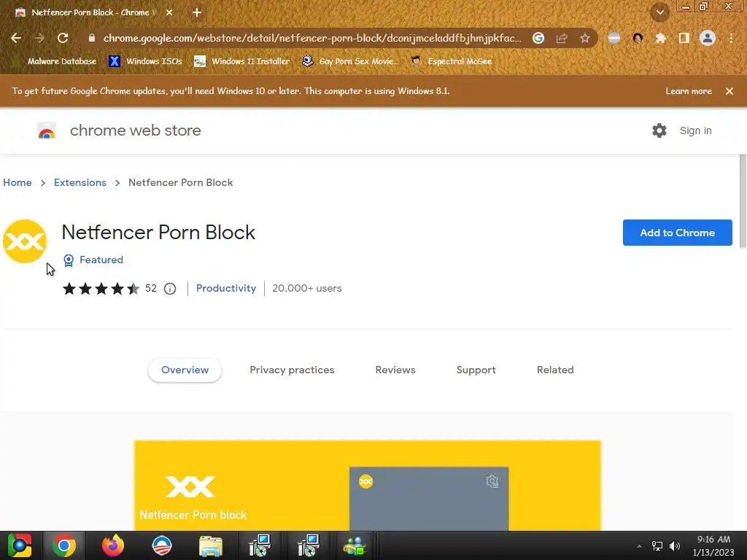The image size is (747, 560).
Task: Toggle the side panel icon
Action: [684, 38]
